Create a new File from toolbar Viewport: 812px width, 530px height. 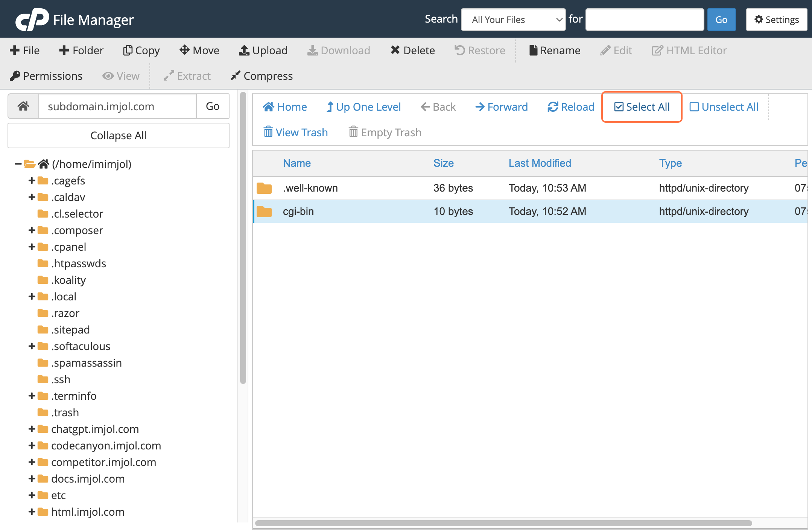24,50
